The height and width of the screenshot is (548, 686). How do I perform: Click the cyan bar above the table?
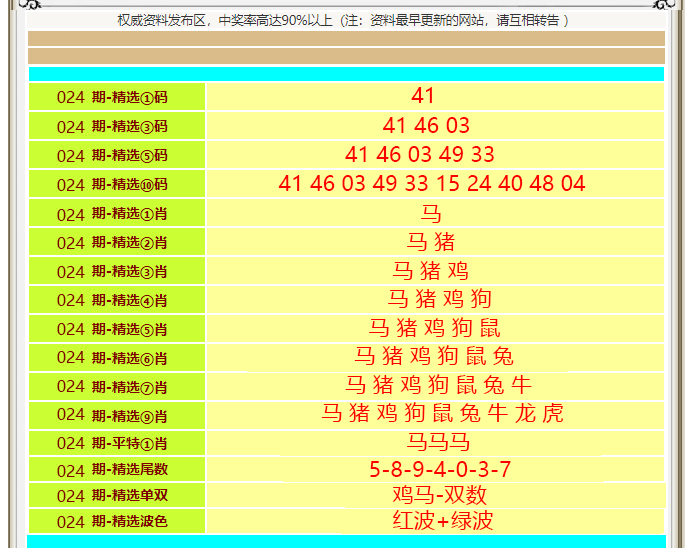(x=346, y=74)
